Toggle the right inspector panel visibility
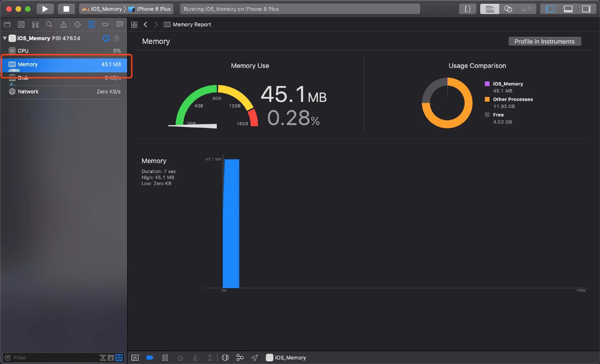 tap(586, 9)
